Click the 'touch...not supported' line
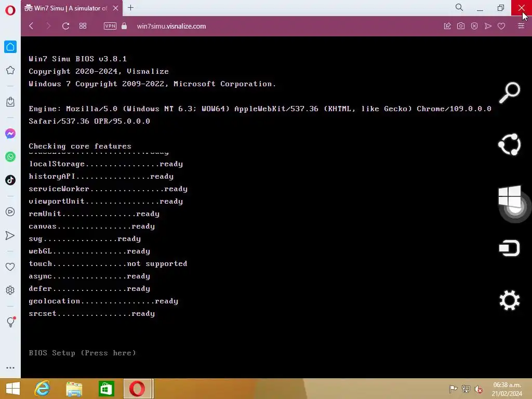The image size is (532, 399). (108, 263)
